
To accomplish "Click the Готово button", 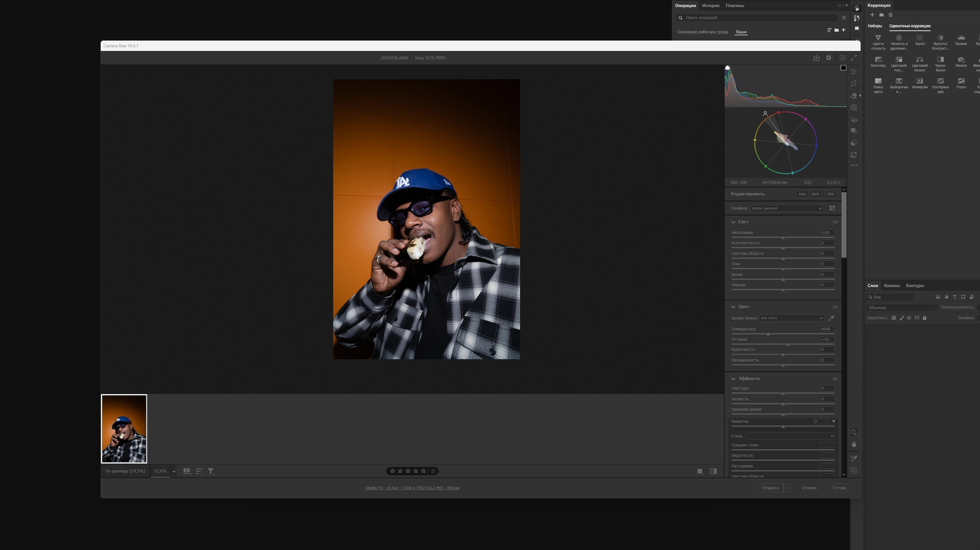I will pyautogui.click(x=839, y=488).
